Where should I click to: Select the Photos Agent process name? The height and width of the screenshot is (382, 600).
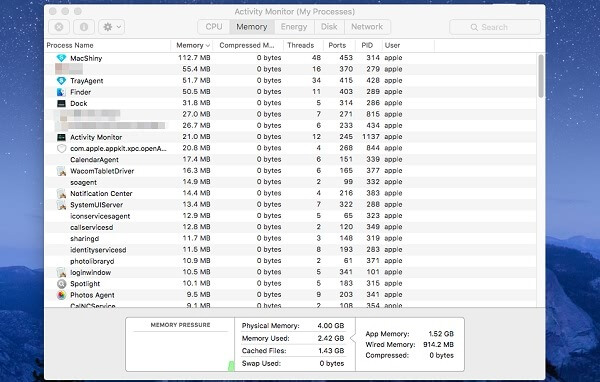pos(92,295)
